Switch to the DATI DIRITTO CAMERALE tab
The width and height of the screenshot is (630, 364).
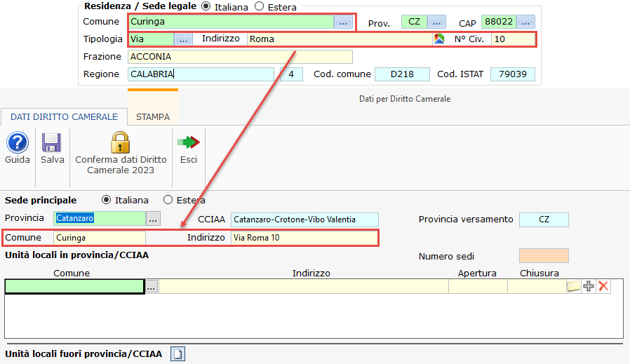(x=64, y=117)
